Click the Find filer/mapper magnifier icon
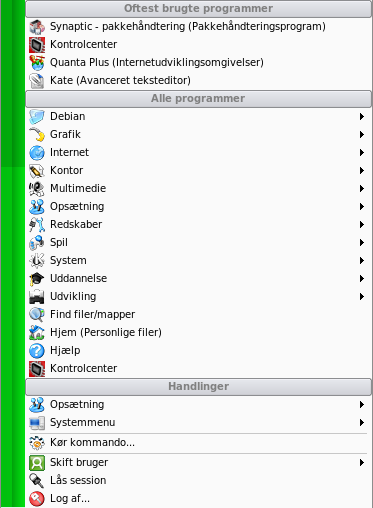 click(37, 315)
